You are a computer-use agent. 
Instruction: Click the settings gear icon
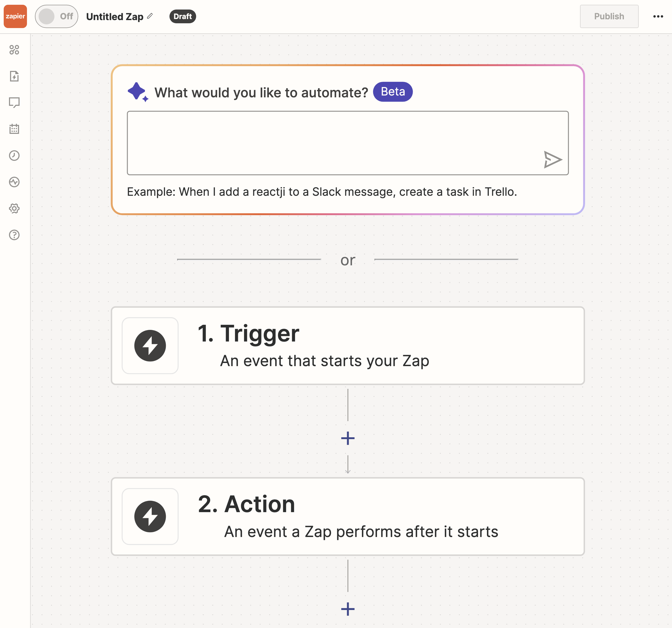pyautogui.click(x=15, y=208)
